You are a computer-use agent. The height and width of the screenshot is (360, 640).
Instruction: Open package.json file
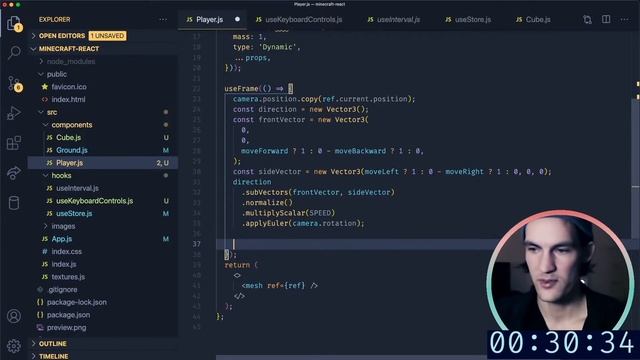click(69, 314)
